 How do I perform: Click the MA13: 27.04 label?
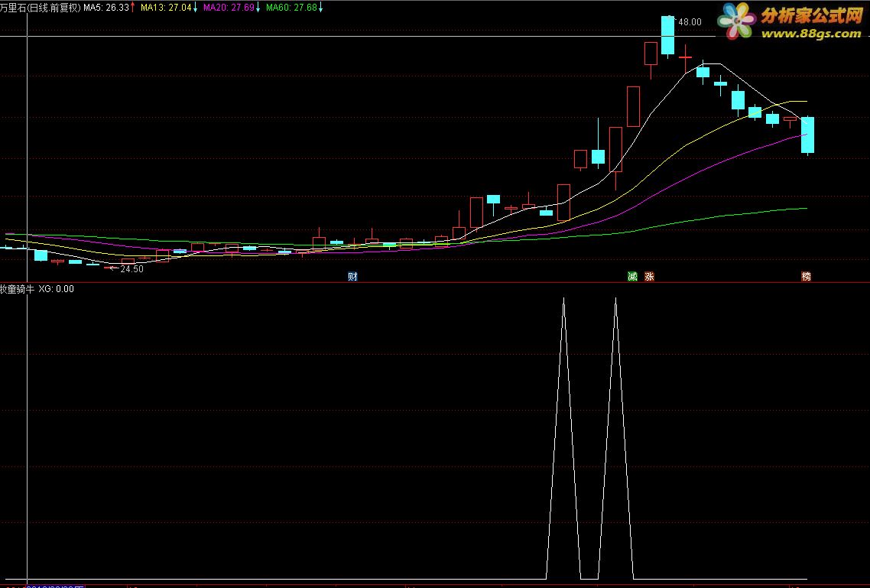tap(166, 8)
